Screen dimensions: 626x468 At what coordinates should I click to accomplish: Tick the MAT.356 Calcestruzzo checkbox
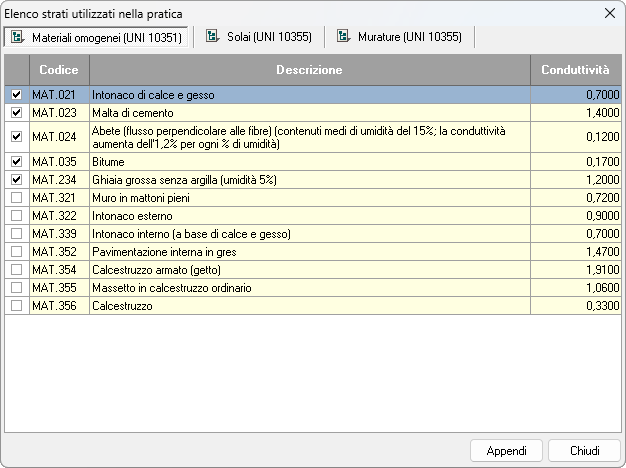coord(16,306)
